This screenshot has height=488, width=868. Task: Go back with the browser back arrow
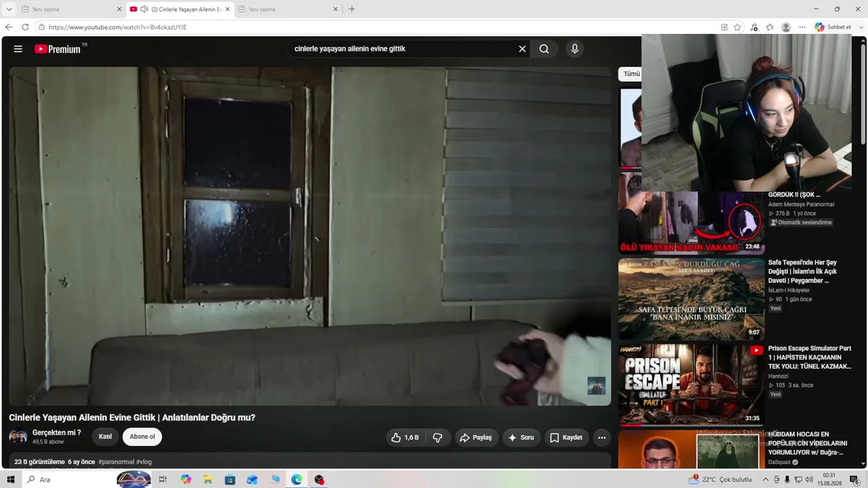click(x=9, y=27)
